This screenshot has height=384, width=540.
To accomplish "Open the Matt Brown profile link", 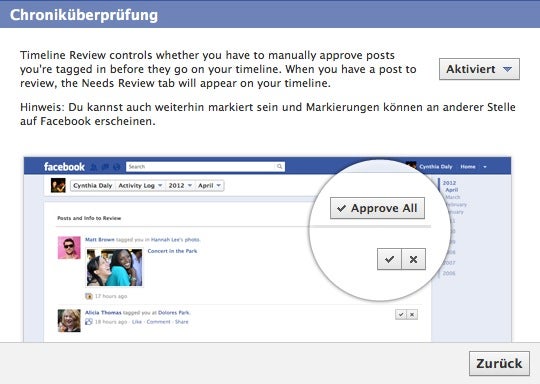I will coord(100,239).
